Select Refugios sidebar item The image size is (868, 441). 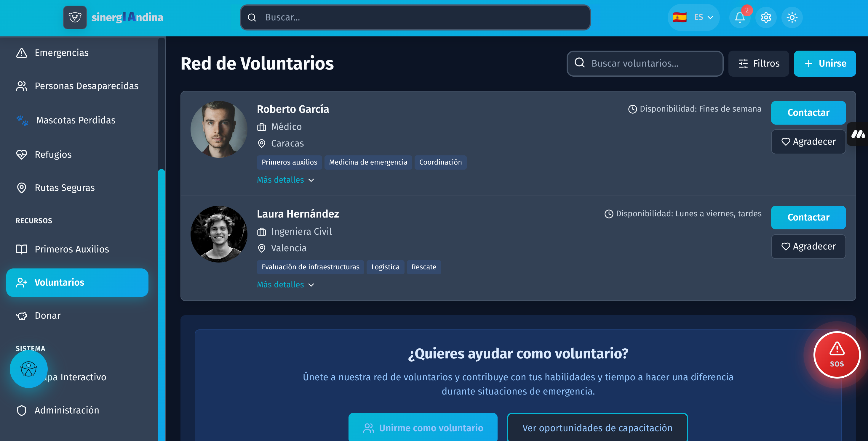(x=53, y=154)
